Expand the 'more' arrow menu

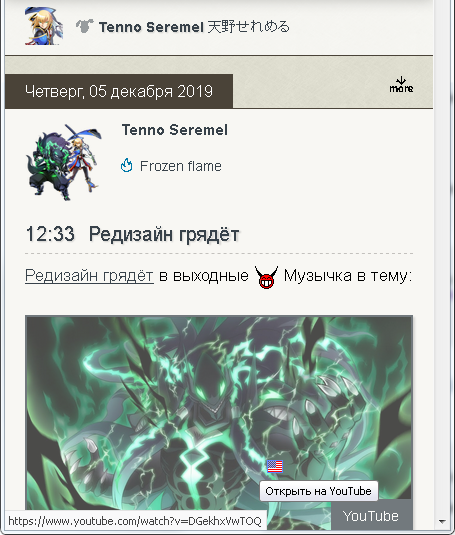point(401,85)
